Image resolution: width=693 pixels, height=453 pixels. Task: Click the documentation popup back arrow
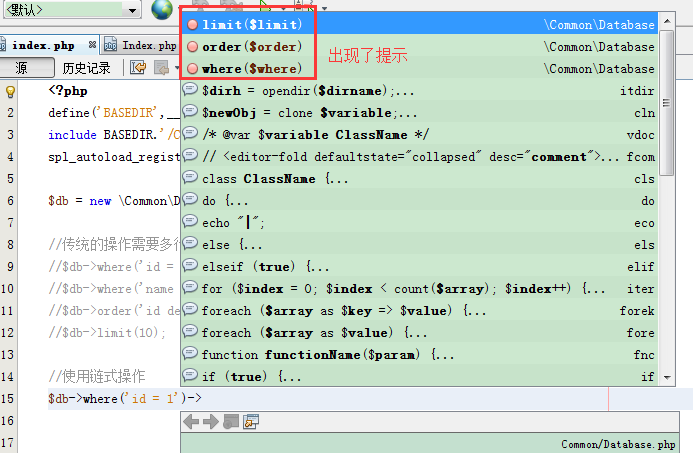click(x=191, y=422)
